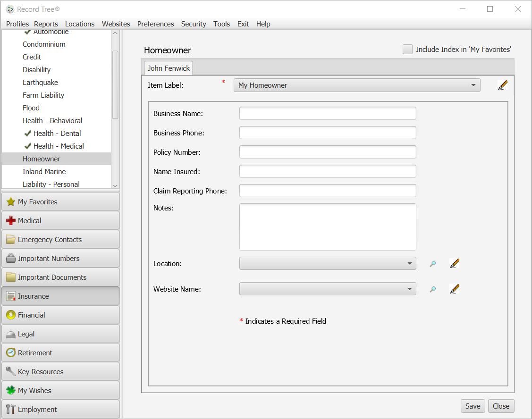Viewport: 532px width, 419px height.
Task: Click inside the Policy Number field
Action: (328, 152)
